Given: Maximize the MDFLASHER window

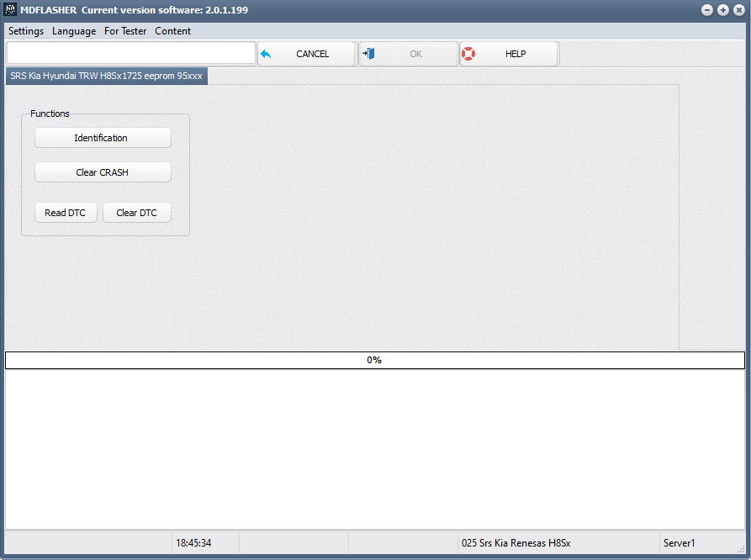Looking at the screenshot, I should 722,10.
